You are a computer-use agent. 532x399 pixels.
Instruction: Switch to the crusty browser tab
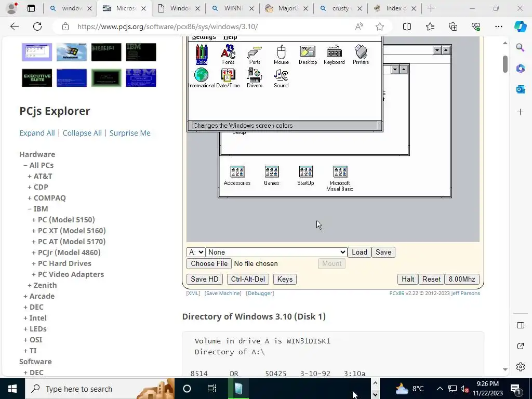pos(340,8)
